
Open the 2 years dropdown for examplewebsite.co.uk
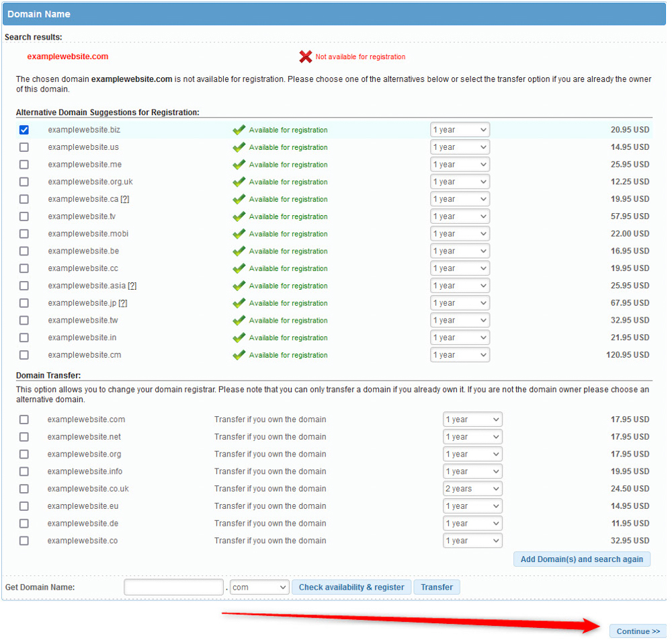(472, 489)
